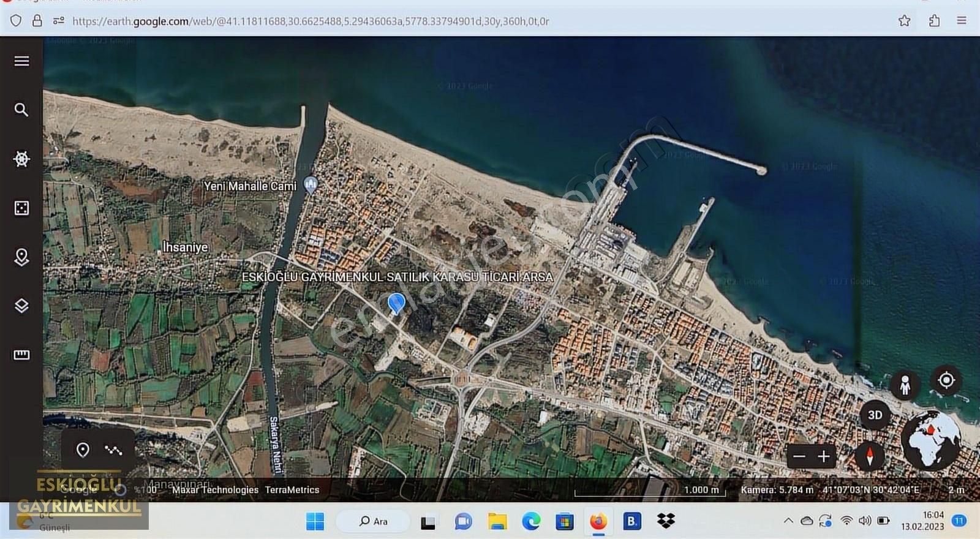Check battery status icon
The width and height of the screenshot is (980, 539).
[883, 521]
